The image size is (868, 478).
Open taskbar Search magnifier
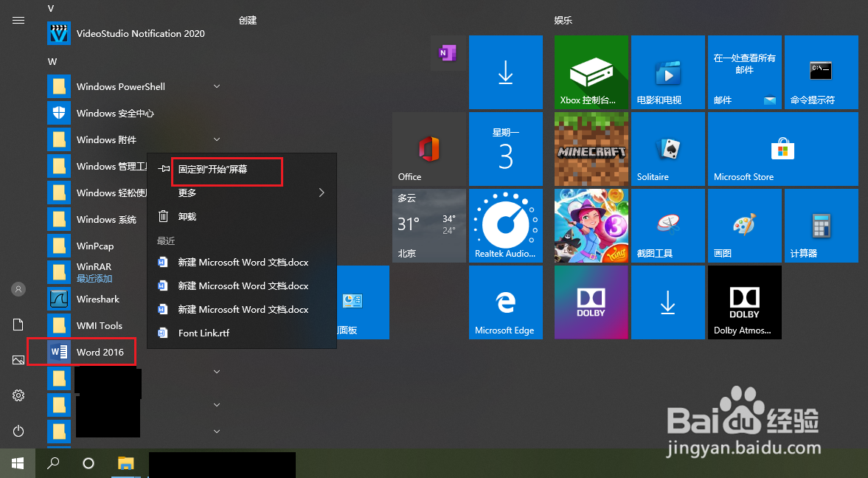(53, 463)
